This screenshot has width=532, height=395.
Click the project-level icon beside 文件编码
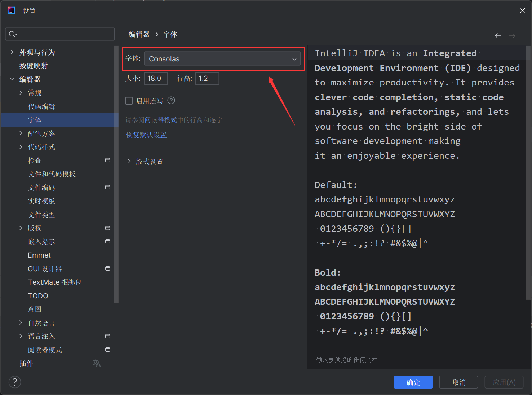click(107, 187)
